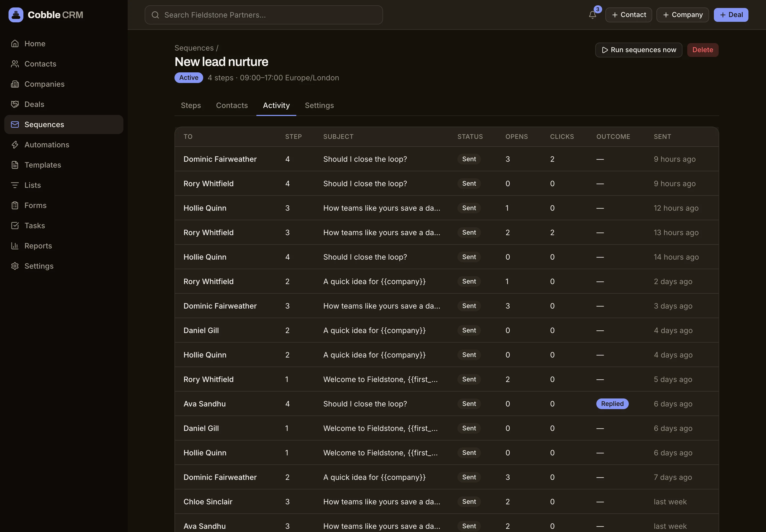The width and height of the screenshot is (766, 532).
Task: Click Chloe Sinclair in the table
Action: click(208, 502)
